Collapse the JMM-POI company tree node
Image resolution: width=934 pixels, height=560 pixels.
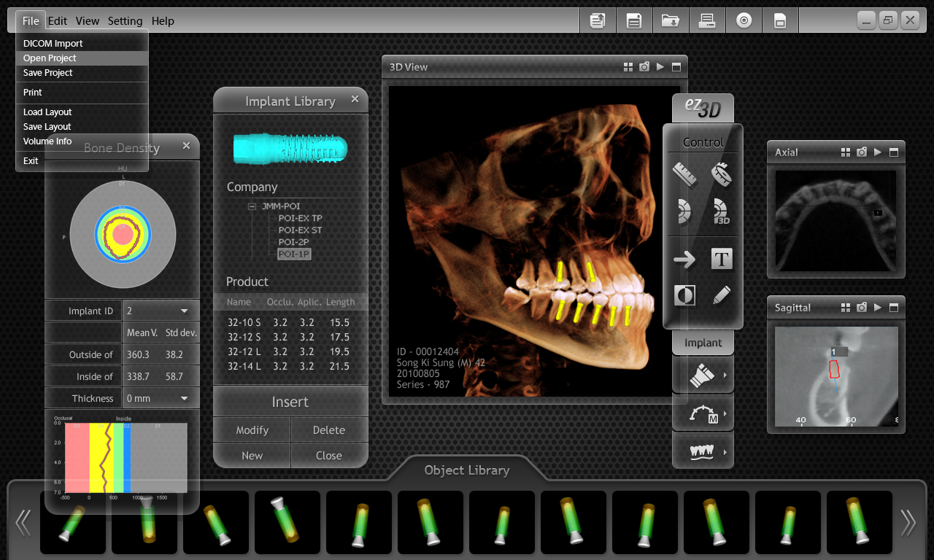tap(252, 206)
